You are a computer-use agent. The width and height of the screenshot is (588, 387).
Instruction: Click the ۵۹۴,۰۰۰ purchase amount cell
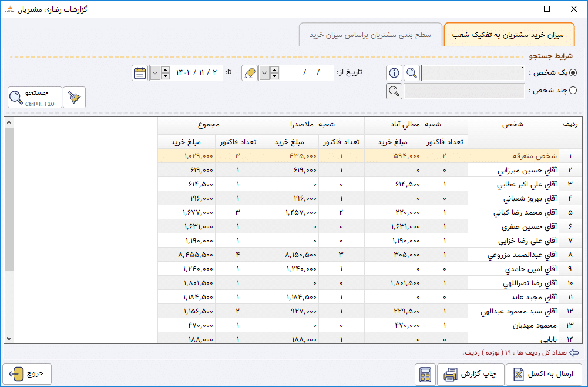pyautogui.click(x=394, y=156)
